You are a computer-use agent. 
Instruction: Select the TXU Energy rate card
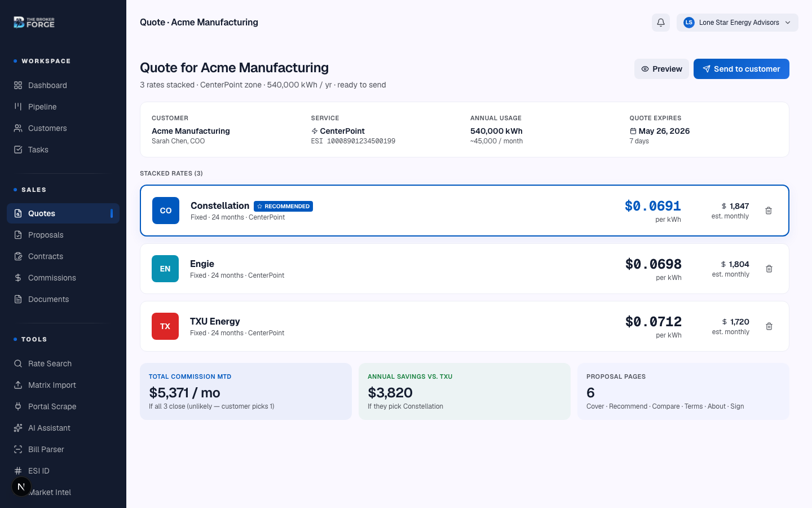[465, 326]
